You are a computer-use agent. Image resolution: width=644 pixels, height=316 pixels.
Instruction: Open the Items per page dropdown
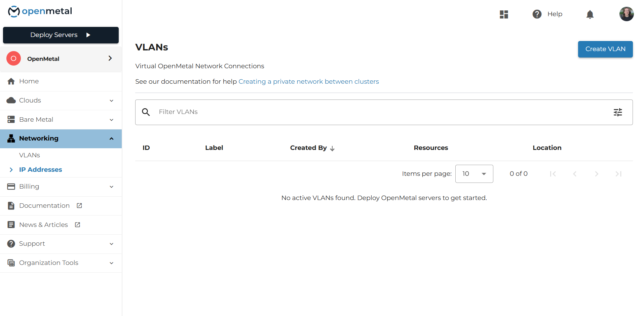[x=474, y=174]
